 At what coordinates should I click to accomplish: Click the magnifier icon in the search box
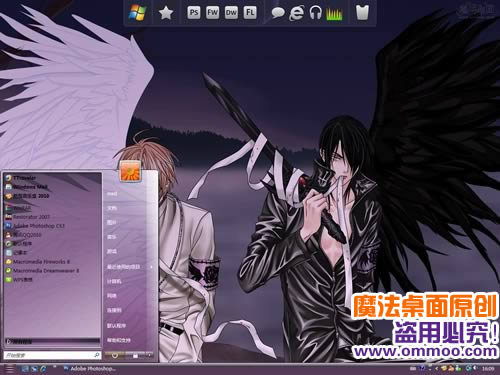pos(96,355)
